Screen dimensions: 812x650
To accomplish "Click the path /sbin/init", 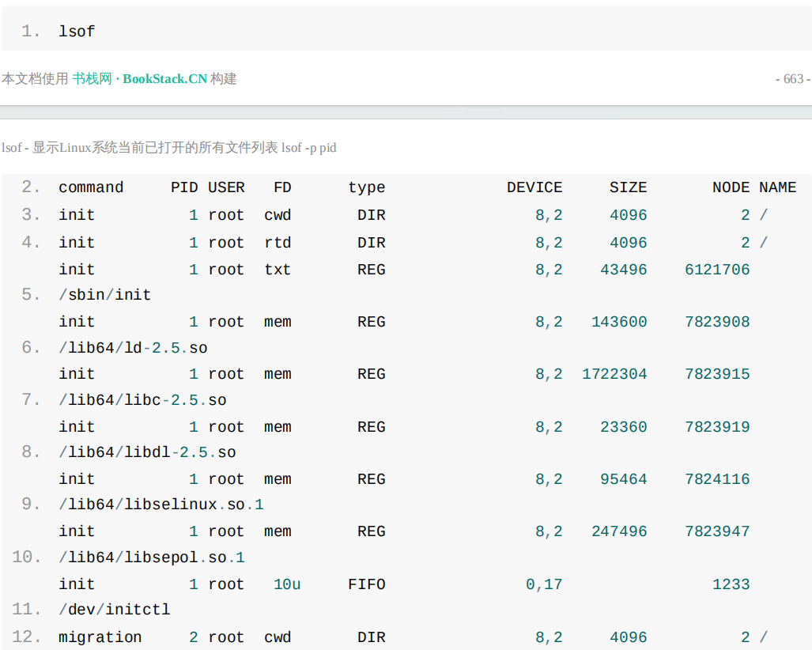I will [x=104, y=295].
